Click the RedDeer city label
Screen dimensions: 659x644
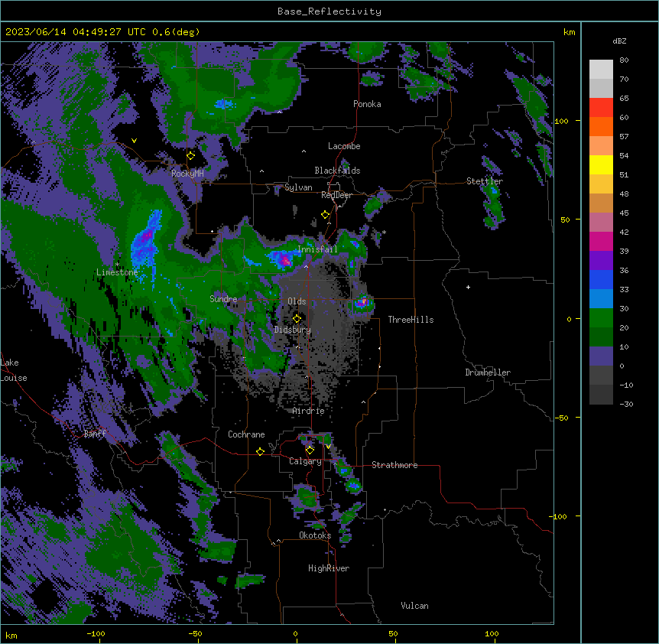click(x=336, y=195)
